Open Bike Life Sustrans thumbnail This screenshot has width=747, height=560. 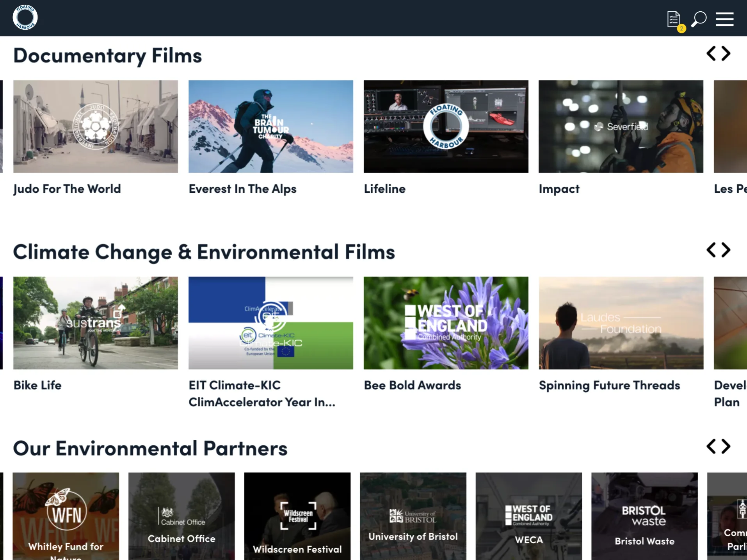(x=96, y=323)
